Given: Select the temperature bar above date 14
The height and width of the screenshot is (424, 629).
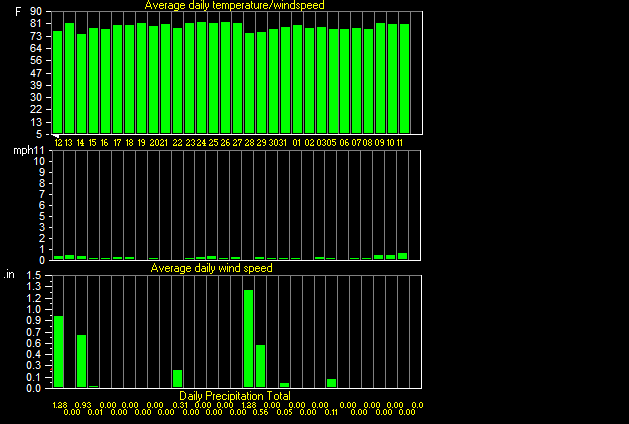Looking at the screenshot, I should (81, 83).
